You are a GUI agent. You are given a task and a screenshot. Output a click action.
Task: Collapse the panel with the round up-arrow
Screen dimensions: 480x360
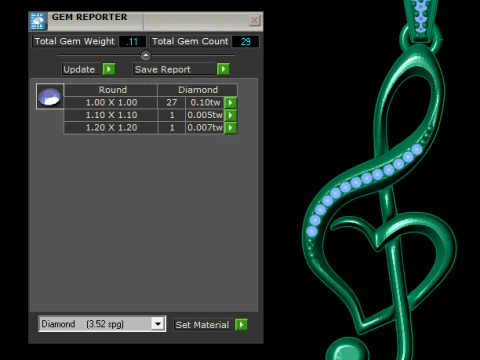pos(146,55)
